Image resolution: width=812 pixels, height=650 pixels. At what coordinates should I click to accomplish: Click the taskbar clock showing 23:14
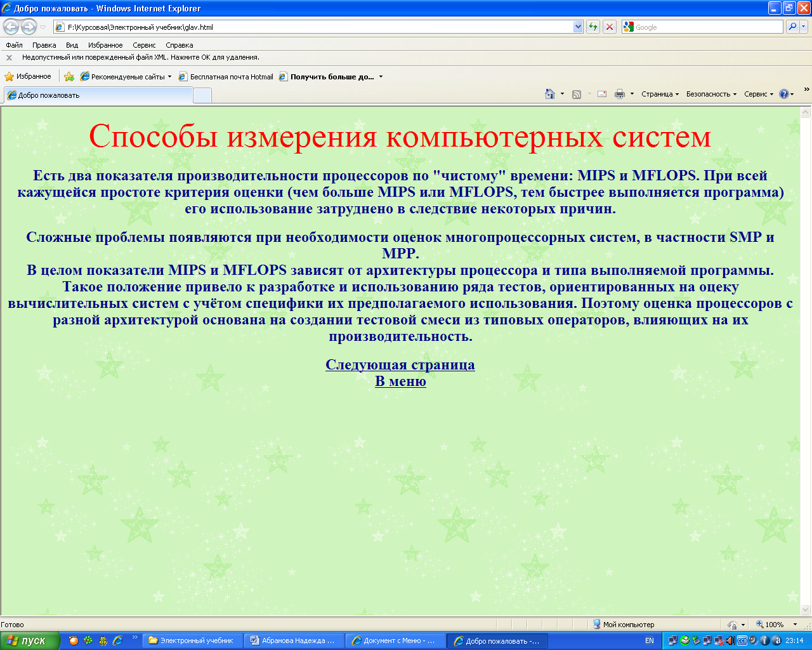pos(794,640)
